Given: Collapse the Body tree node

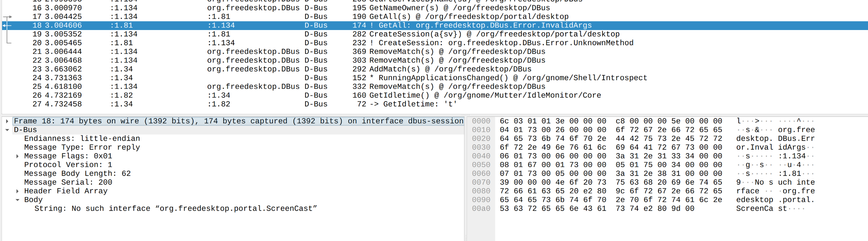Looking at the screenshot, I should tap(17, 200).
